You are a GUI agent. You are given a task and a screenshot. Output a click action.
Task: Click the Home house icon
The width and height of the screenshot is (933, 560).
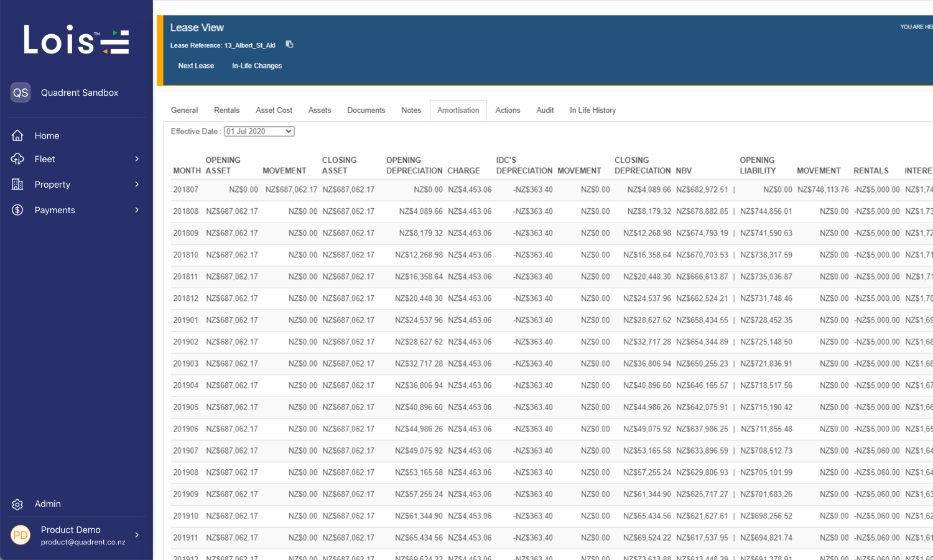coord(17,135)
